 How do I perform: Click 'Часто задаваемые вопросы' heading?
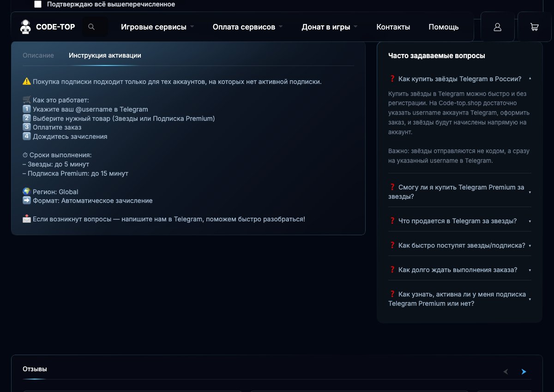(x=437, y=56)
